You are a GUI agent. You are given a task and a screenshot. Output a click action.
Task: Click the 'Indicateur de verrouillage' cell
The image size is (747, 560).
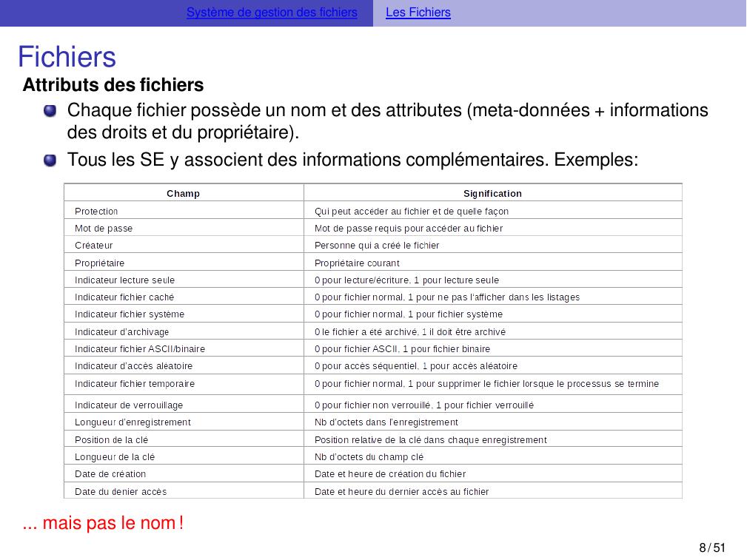129,405
